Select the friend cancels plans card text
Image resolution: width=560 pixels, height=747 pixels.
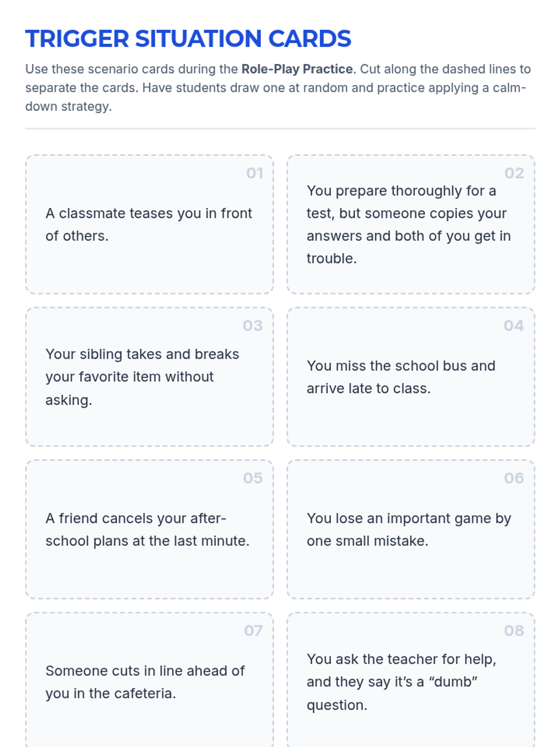click(147, 529)
